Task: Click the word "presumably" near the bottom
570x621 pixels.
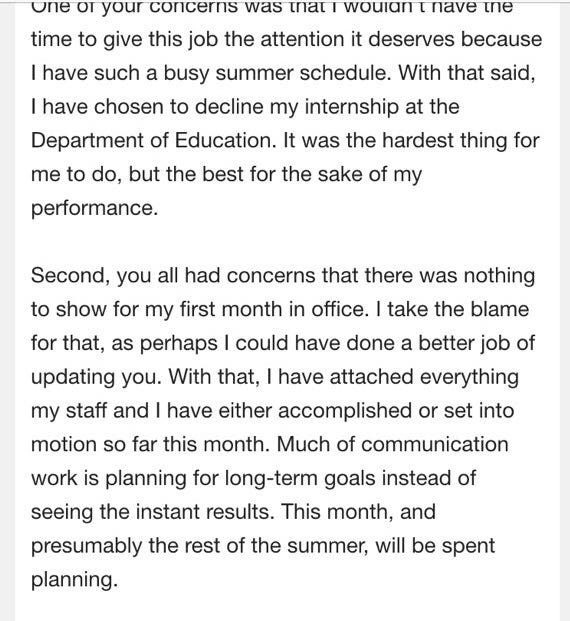Action: point(86,547)
